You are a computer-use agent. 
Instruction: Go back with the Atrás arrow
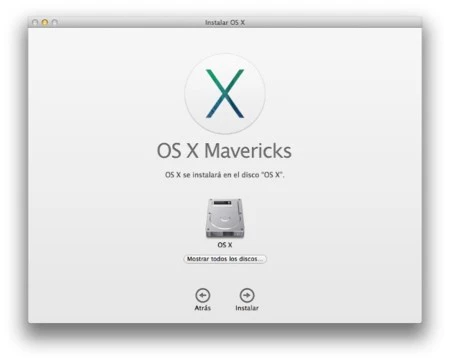(x=203, y=295)
